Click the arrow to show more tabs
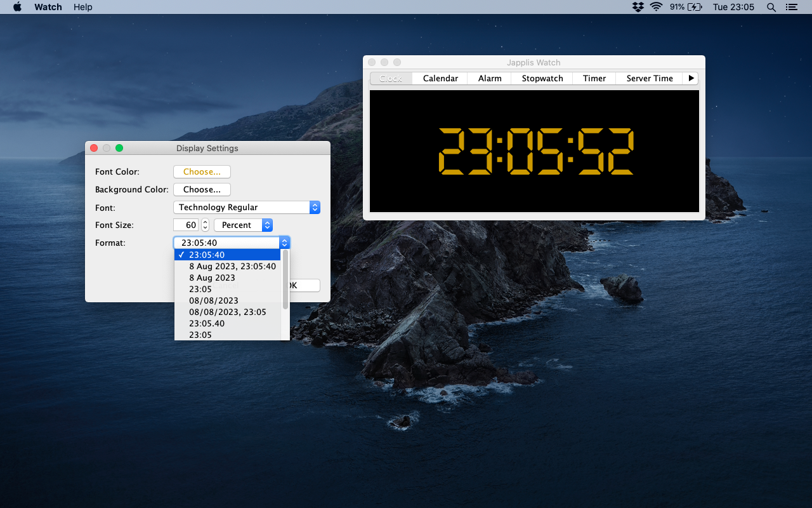 click(x=691, y=78)
